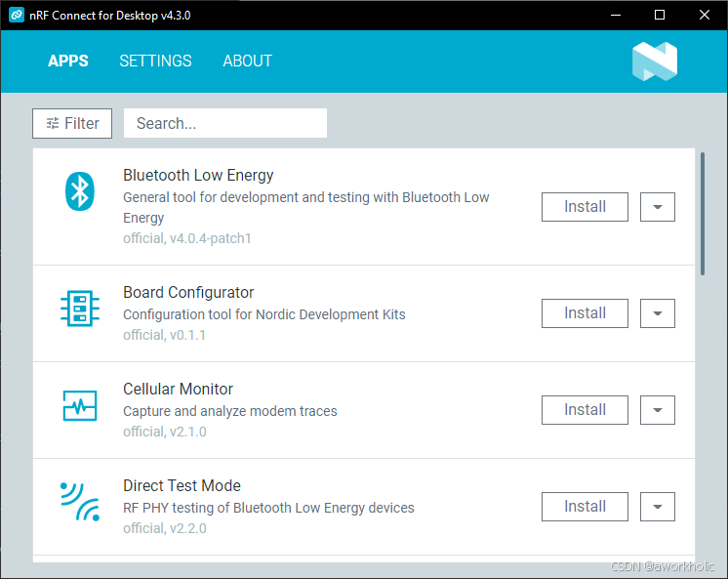Go to the ABOUT tab
The height and width of the screenshot is (579, 728).
click(248, 61)
